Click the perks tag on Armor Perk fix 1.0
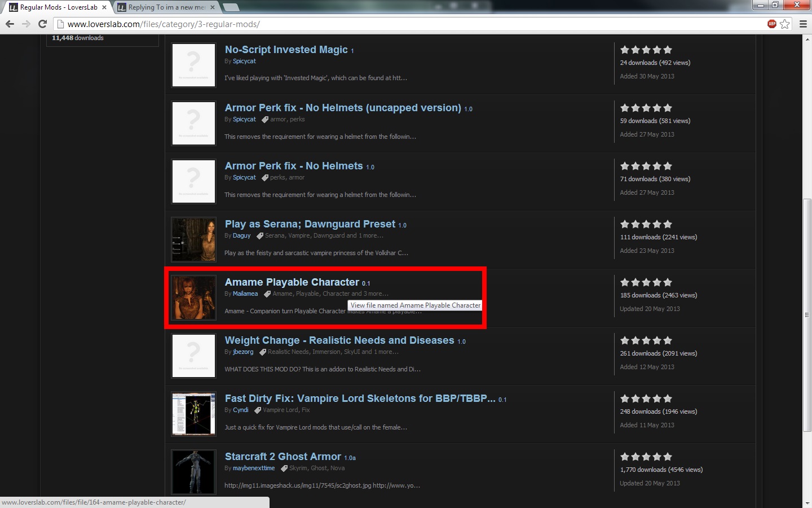The width and height of the screenshot is (812, 508). pyautogui.click(x=277, y=177)
